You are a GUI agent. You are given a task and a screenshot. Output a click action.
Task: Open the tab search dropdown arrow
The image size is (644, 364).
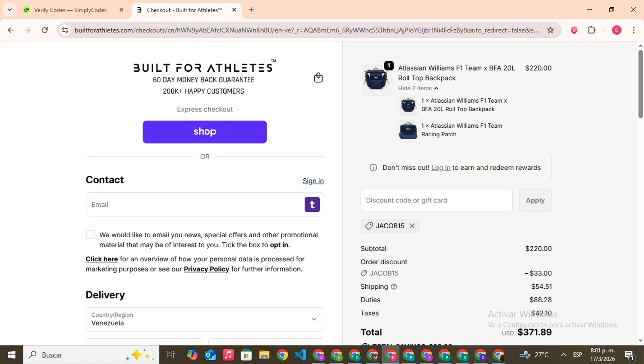click(x=9, y=9)
